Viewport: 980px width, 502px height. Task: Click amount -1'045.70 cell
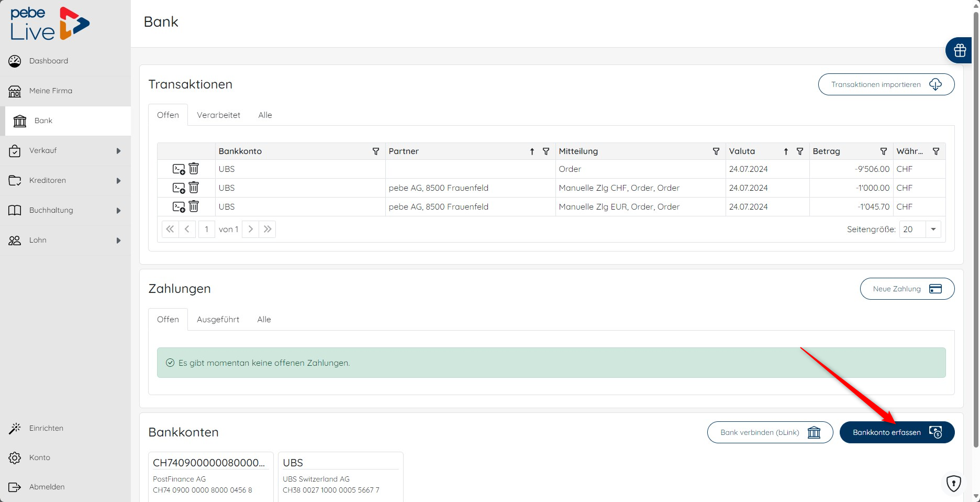point(851,207)
